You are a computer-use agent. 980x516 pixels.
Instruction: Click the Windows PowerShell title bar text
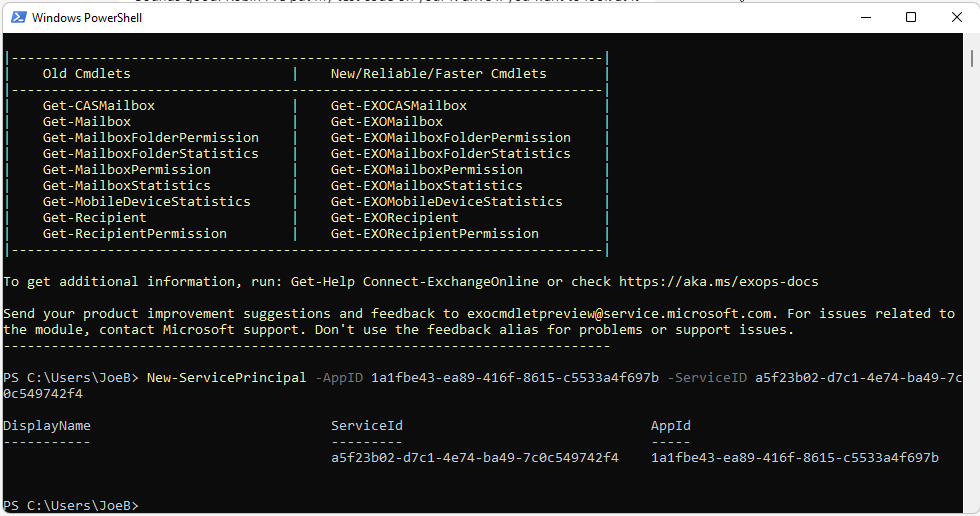[87, 18]
